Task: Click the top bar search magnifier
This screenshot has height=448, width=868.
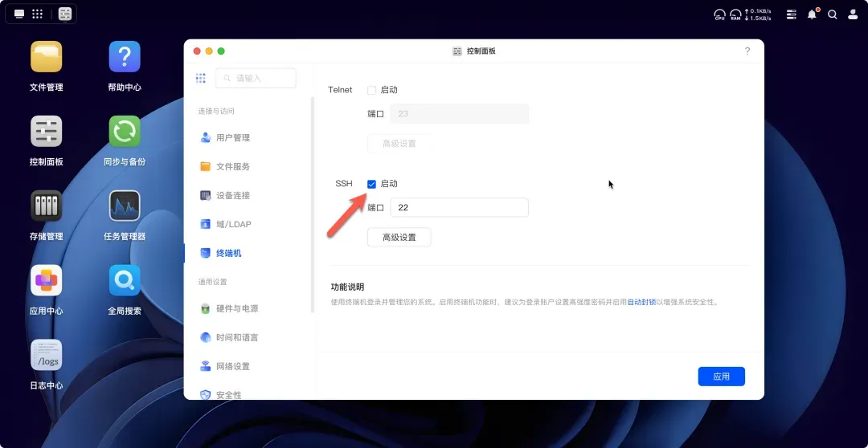Action: [832, 14]
